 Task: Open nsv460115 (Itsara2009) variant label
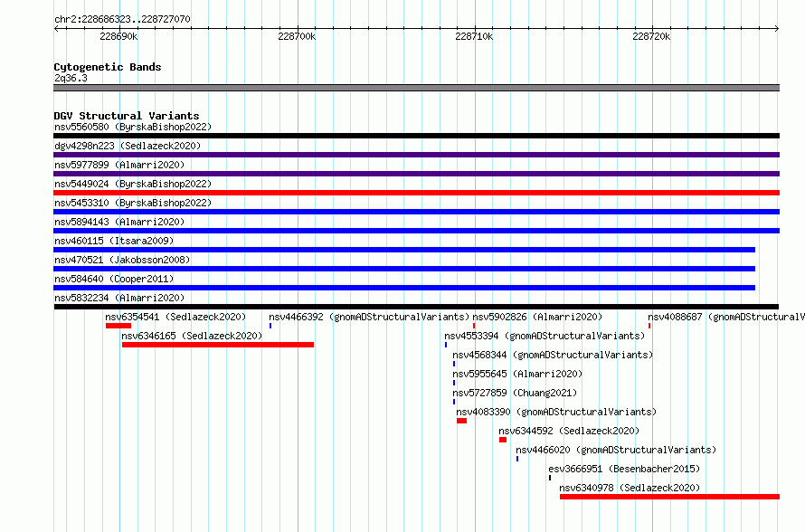[x=114, y=241]
